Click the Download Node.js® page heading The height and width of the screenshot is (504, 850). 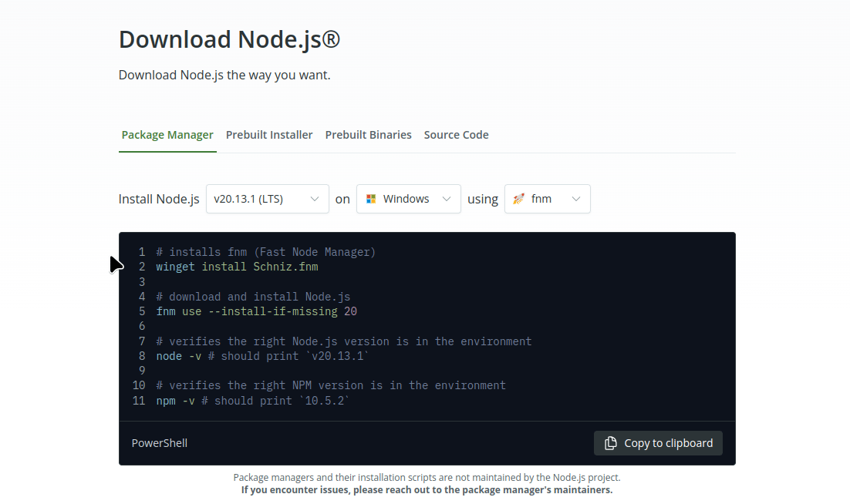click(x=228, y=39)
